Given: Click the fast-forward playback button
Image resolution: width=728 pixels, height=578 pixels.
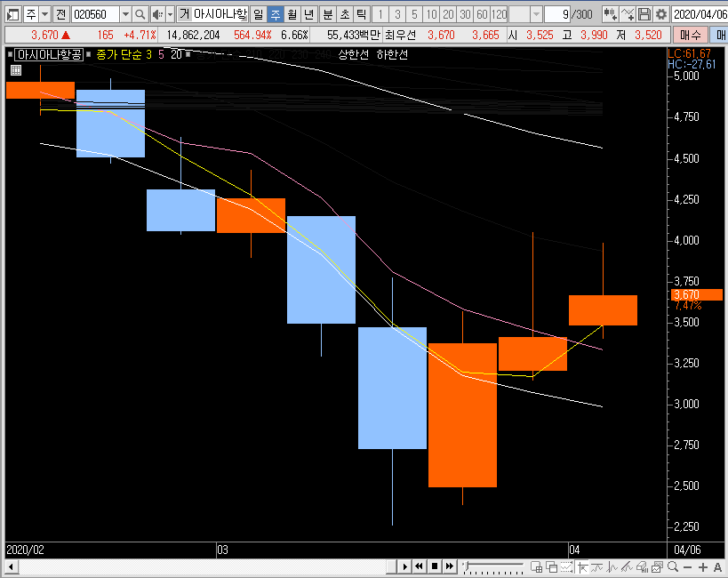Looking at the screenshot, I should point(450,566).
